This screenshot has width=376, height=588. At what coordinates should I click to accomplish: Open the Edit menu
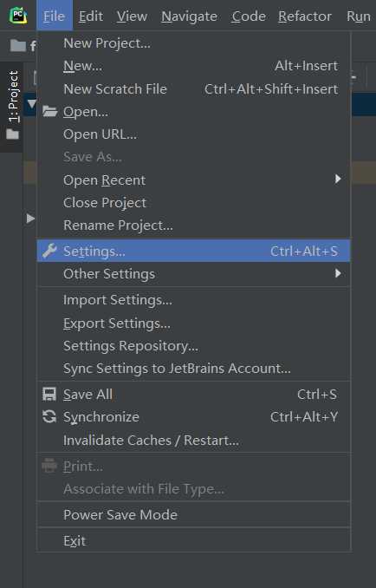(x=91, y=16)
